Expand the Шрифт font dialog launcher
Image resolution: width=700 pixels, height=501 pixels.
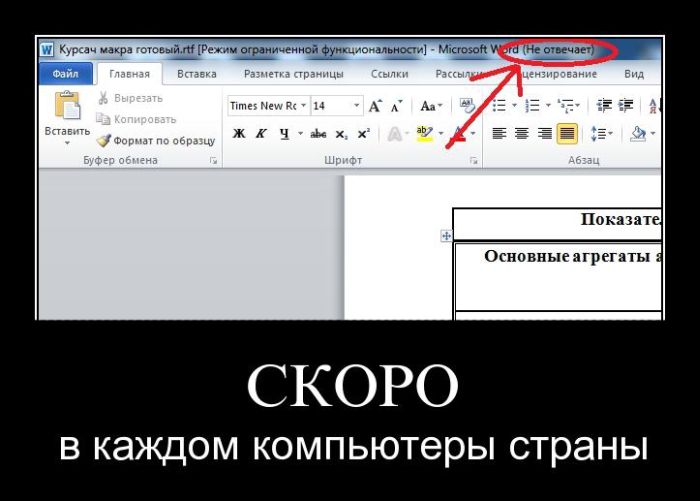point(473,160)
